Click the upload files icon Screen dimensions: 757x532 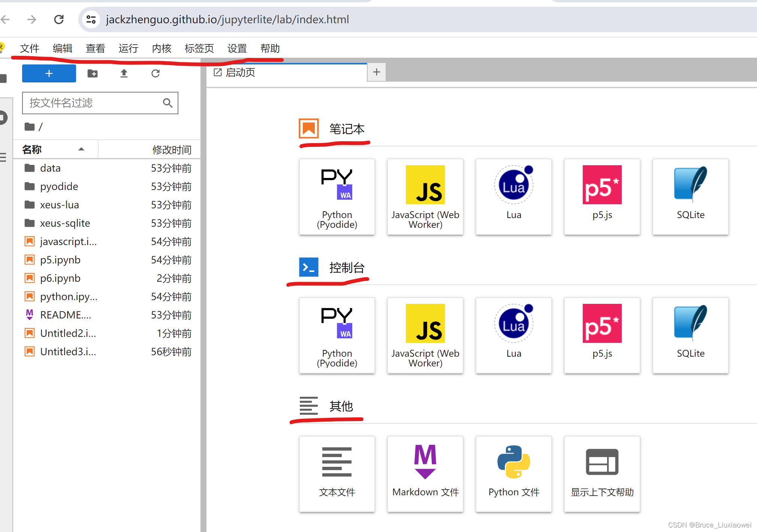point(124,73)
